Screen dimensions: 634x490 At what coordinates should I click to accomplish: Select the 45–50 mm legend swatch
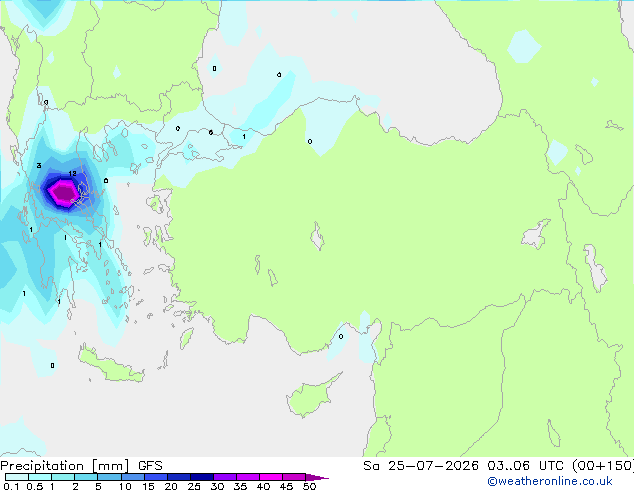point(294,477)
